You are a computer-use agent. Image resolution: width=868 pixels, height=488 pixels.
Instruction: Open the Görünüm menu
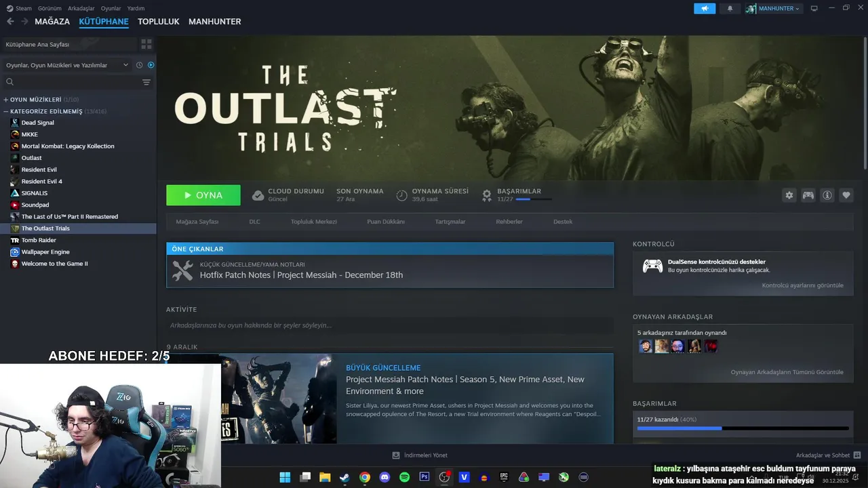(x=50, y=8)
